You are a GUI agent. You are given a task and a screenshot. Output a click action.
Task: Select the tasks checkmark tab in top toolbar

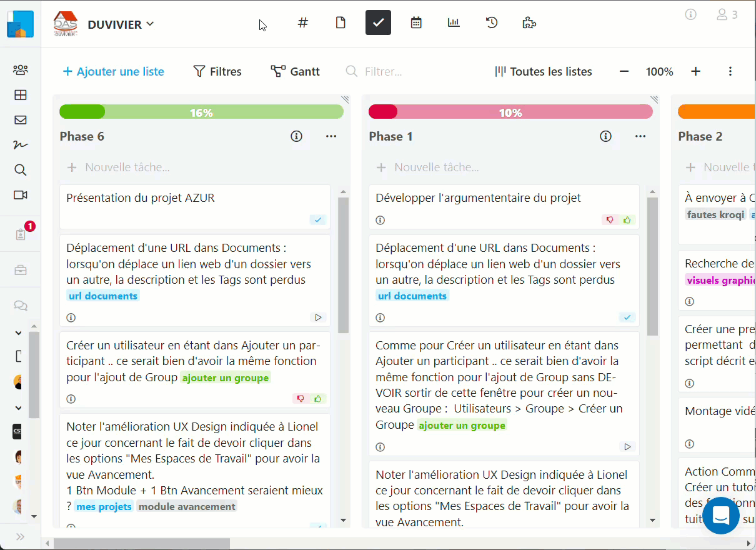coord(378,23)
